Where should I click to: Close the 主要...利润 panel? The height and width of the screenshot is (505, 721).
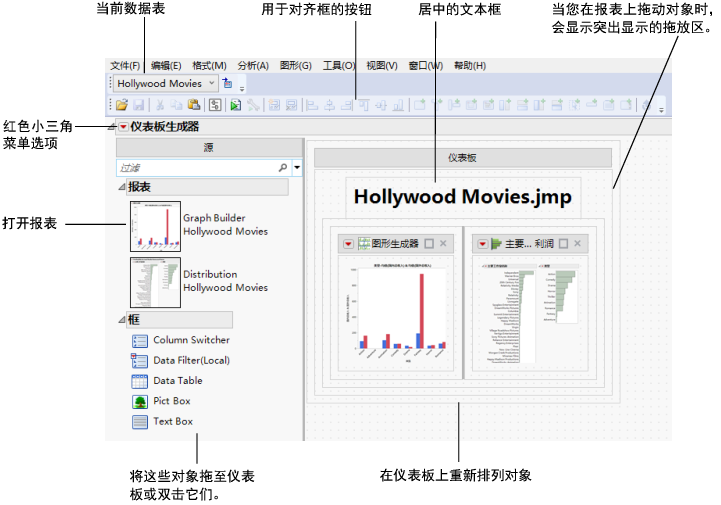[578, 243]
